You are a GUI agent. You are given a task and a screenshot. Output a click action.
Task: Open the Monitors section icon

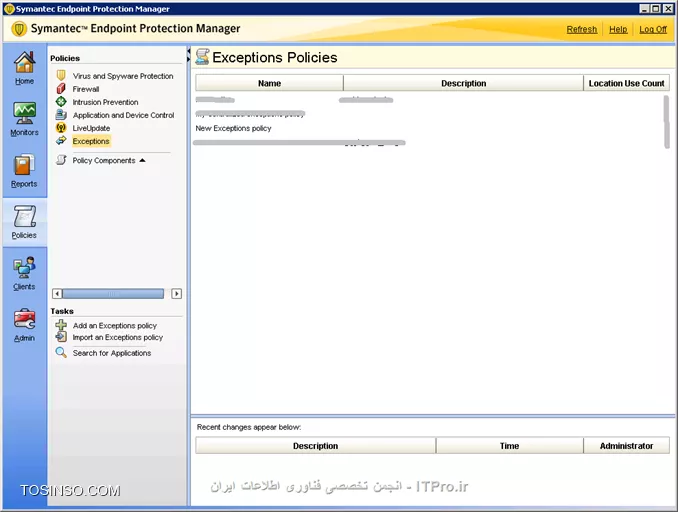pyautogui.click(x=24, y=113)
